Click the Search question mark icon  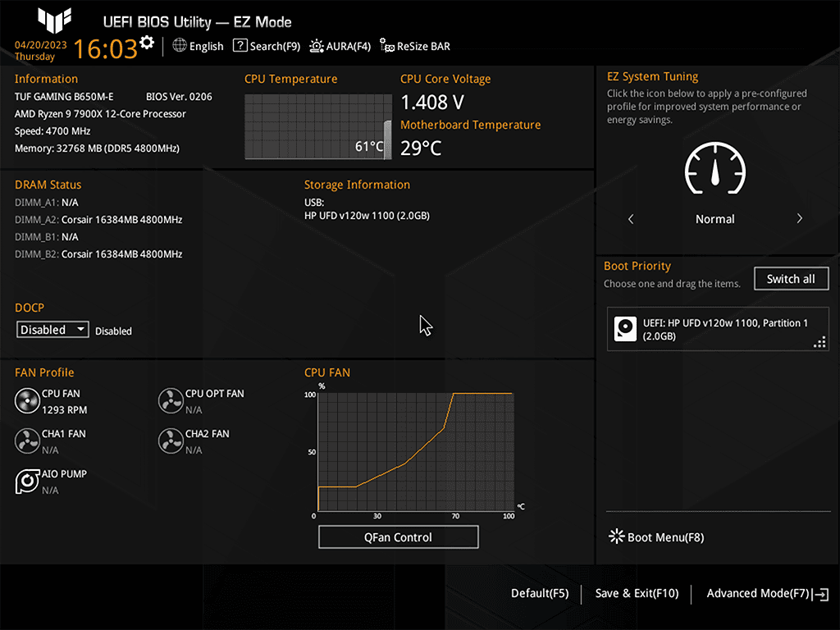click(240, 46)
